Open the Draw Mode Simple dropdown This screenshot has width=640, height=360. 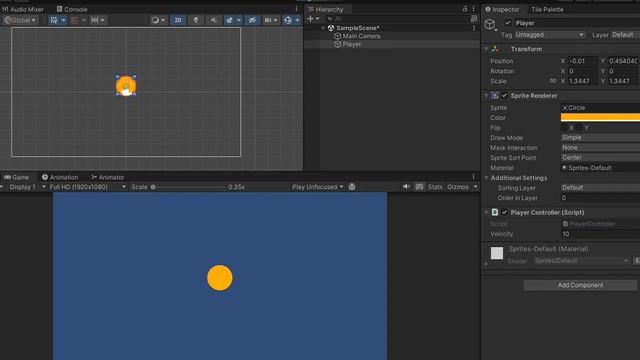pos(600,138)
